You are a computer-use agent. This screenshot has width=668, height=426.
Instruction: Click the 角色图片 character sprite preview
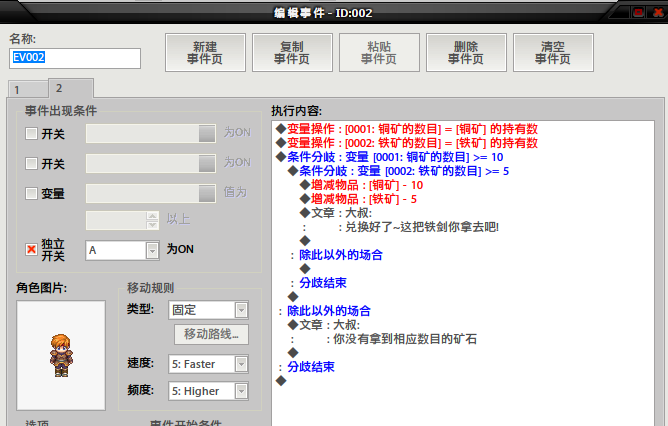61,355
